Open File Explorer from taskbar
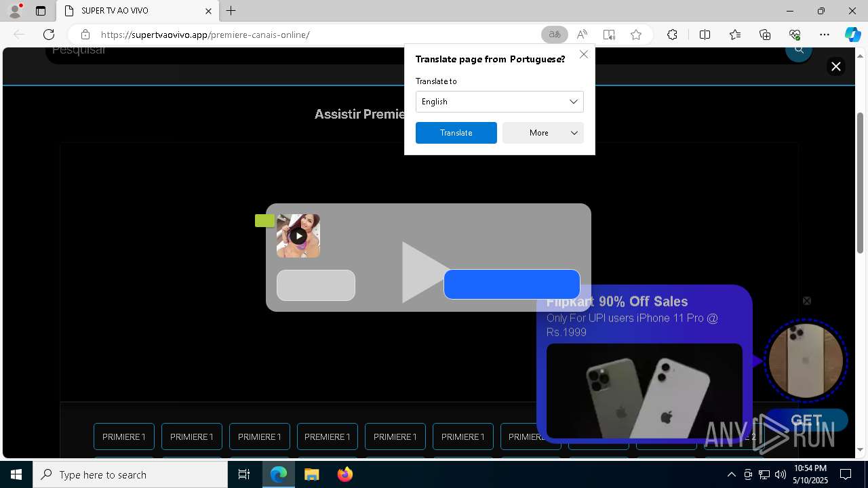This screenshot has height=488, width=868. pos(311,474)
